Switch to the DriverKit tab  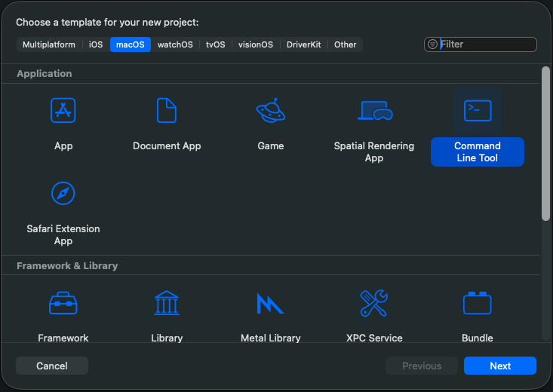tap(303, 44)
